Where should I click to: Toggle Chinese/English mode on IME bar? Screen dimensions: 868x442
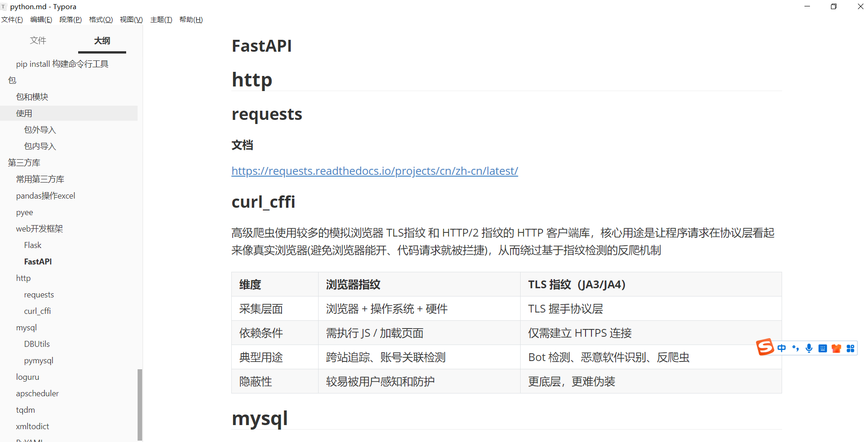tap(782, 348)
